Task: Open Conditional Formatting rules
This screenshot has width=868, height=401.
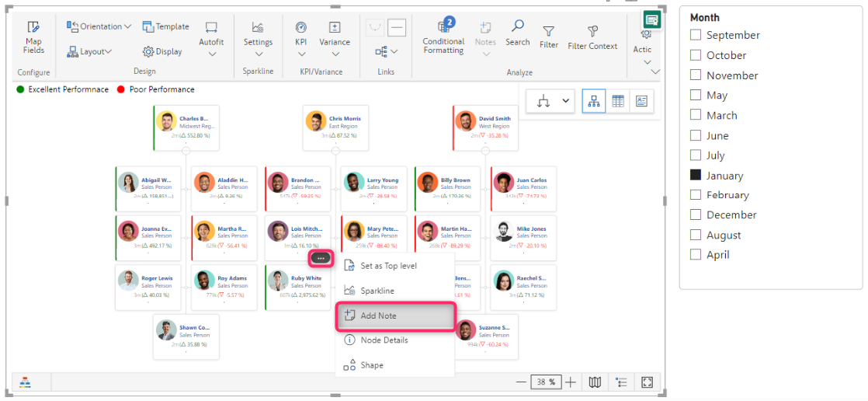Action: tap(443, 37)
